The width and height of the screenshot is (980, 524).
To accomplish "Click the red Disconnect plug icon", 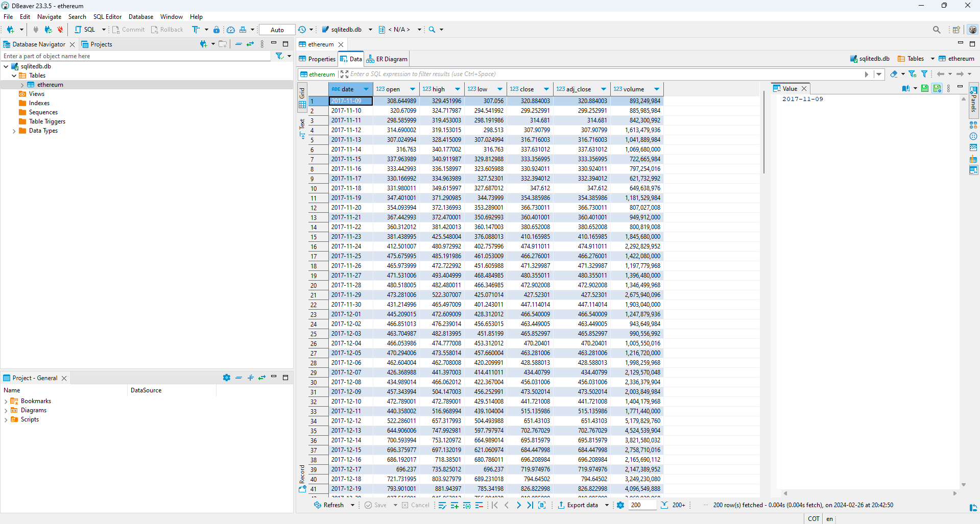I will pyautogui.click(x=60, y=30).
